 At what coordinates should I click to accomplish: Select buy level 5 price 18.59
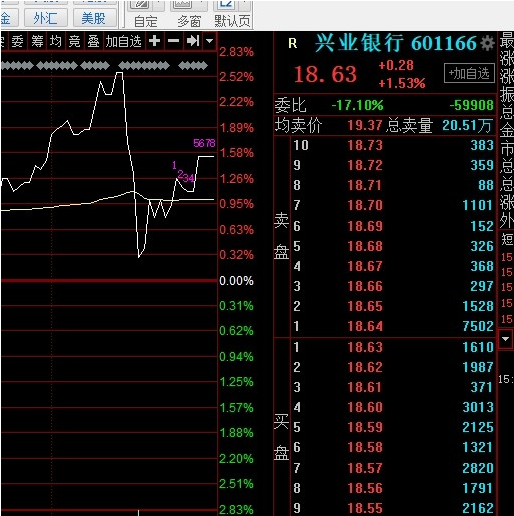coord(365,427)
